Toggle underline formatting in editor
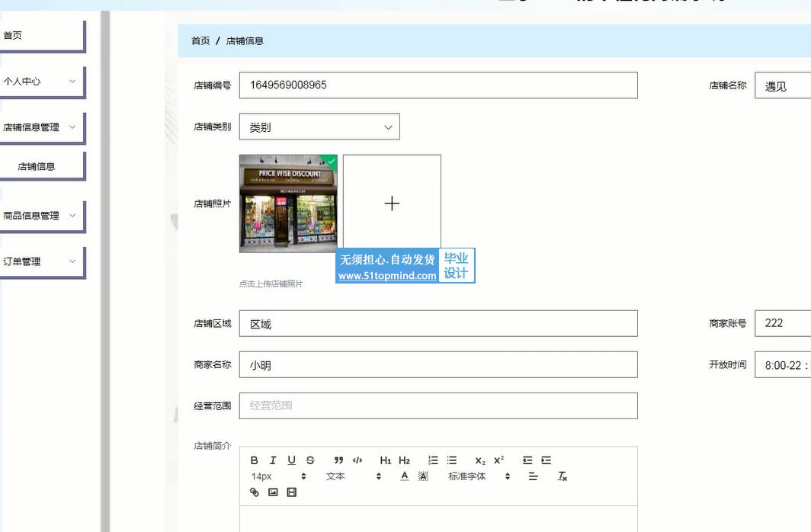Image resolution: width=811 pixels, height=532 pixels. coord(292,460)
